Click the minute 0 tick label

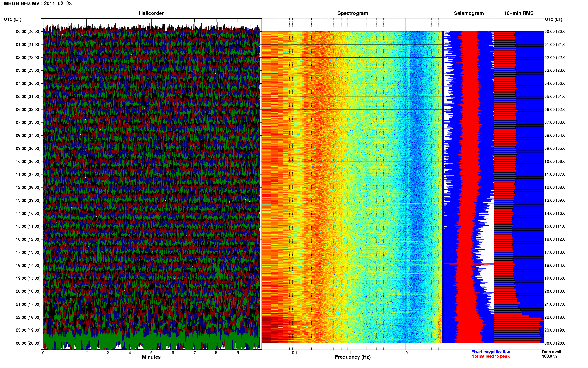pyautogui.click(x=43, y=353)
